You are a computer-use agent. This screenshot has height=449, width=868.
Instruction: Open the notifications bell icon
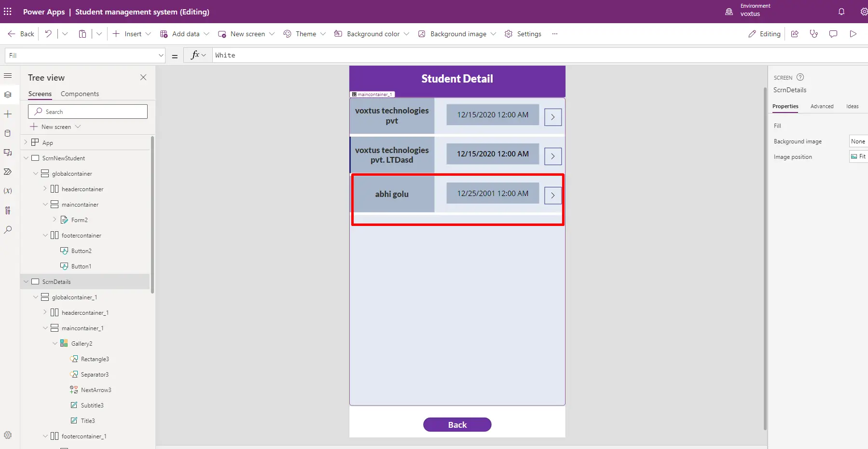click(841, 12)
